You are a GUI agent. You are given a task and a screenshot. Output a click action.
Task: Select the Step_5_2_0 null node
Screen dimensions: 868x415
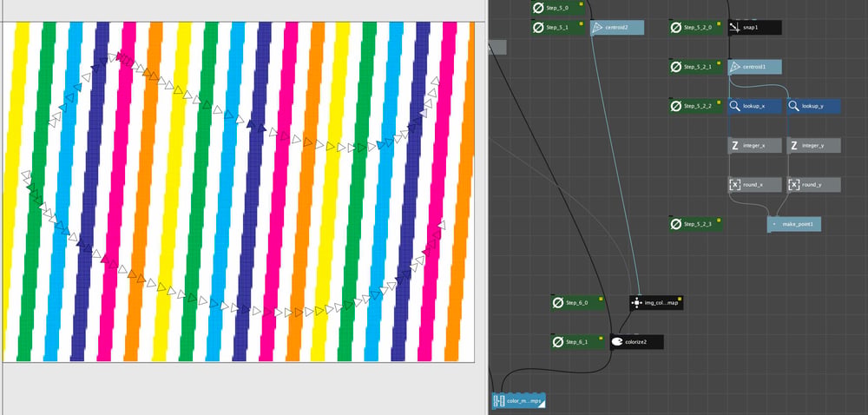[x=695, y=27]
